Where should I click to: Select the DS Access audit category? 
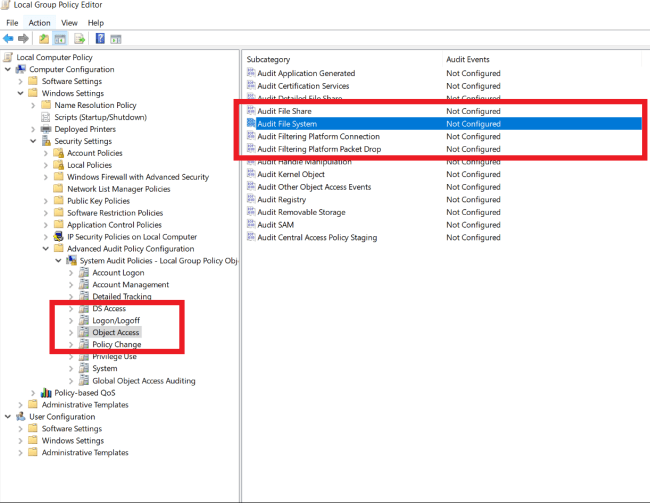109,309
